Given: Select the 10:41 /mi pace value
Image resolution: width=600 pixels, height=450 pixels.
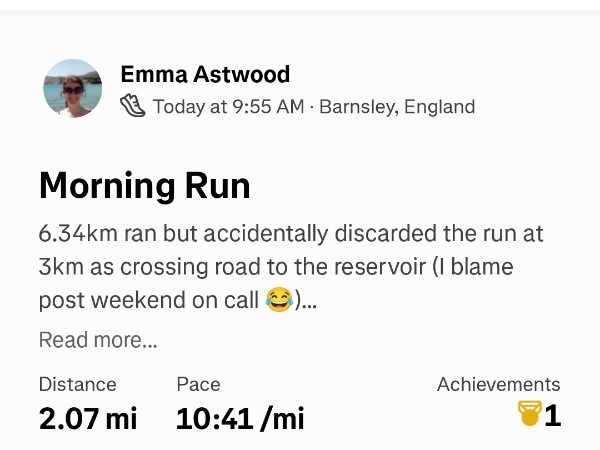Looking at the screenshot, I should tap(240, 417).
